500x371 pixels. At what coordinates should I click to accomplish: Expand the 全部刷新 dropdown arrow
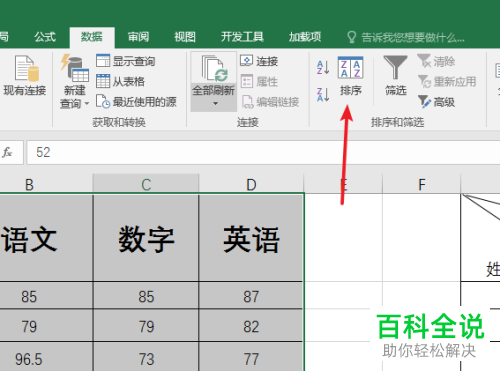pos(215,104)
